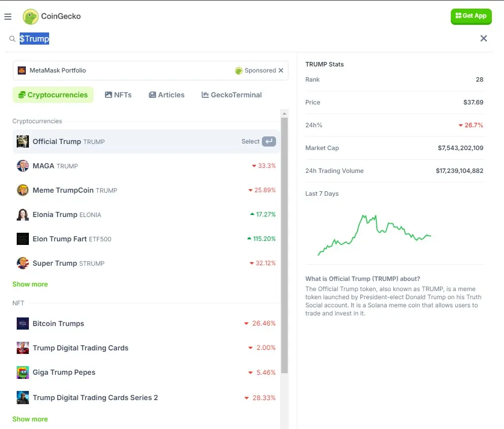Click the Get App button
This screenshot has height=429, width=504.
(x=471, y=16)
